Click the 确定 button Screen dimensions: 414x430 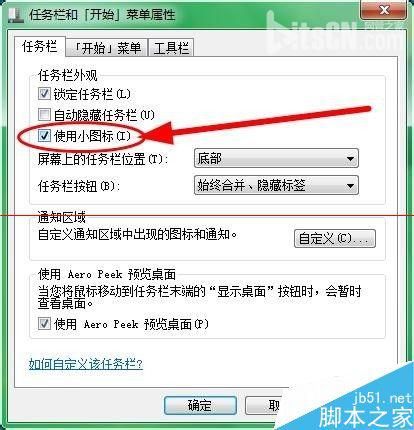coord(200,405)
